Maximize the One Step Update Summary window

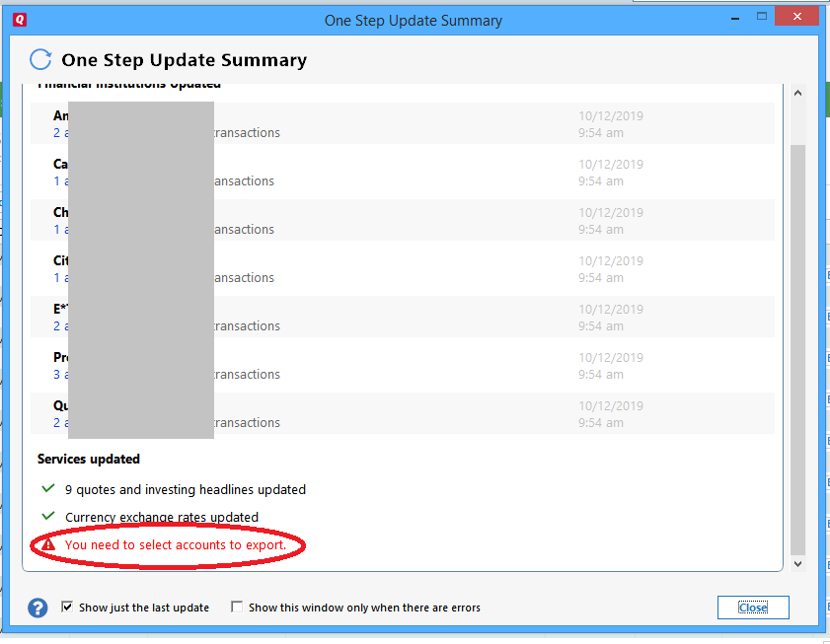pos(762,17)
